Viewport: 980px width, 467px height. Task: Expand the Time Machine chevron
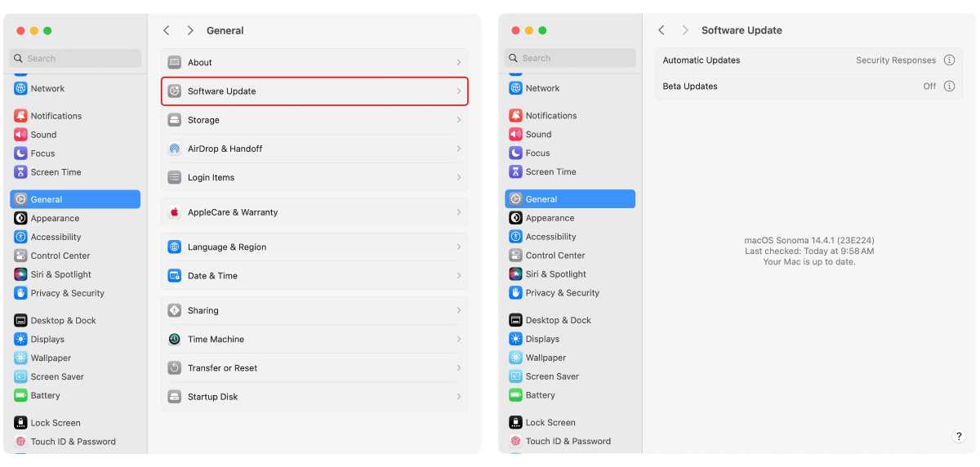[x=459, y=339]
